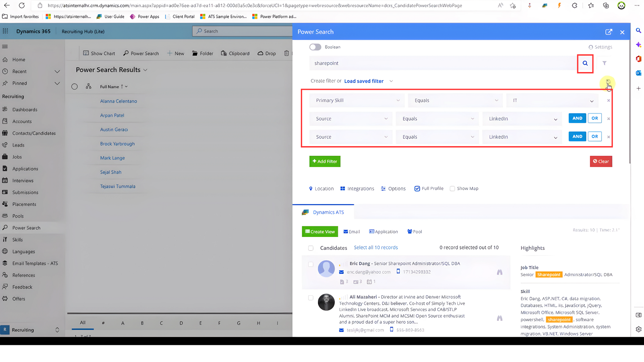Click Drop in command bar
The image size is (644, 362).
tap(267, 53)
